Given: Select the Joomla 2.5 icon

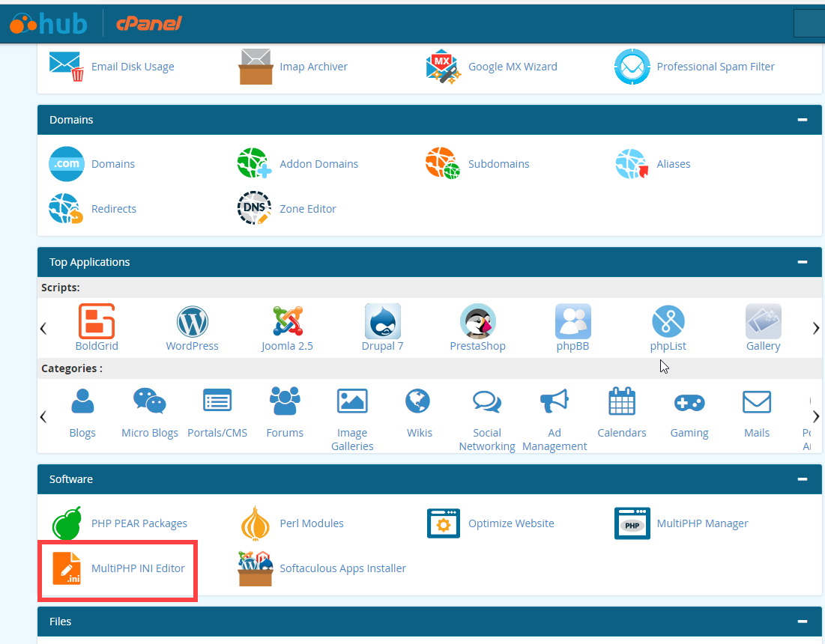Looking at the screenshot, I should click(x=287, y=322).
